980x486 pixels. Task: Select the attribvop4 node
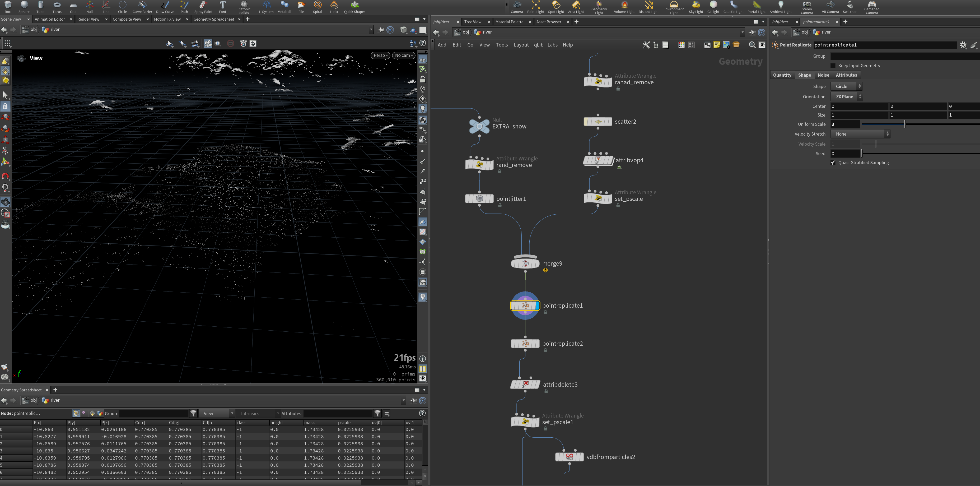598,160
